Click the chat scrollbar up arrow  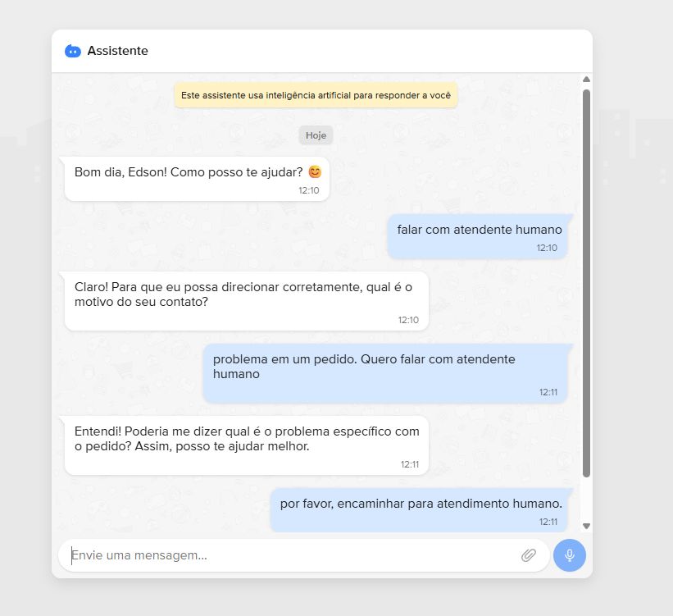pyautogui.click(x=586, y=80)
